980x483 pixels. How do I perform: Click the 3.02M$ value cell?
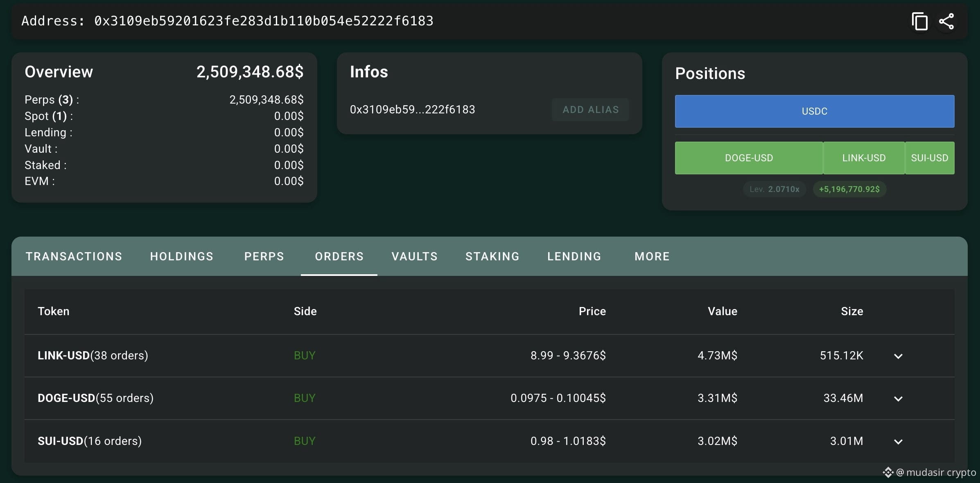click(717, 441)
